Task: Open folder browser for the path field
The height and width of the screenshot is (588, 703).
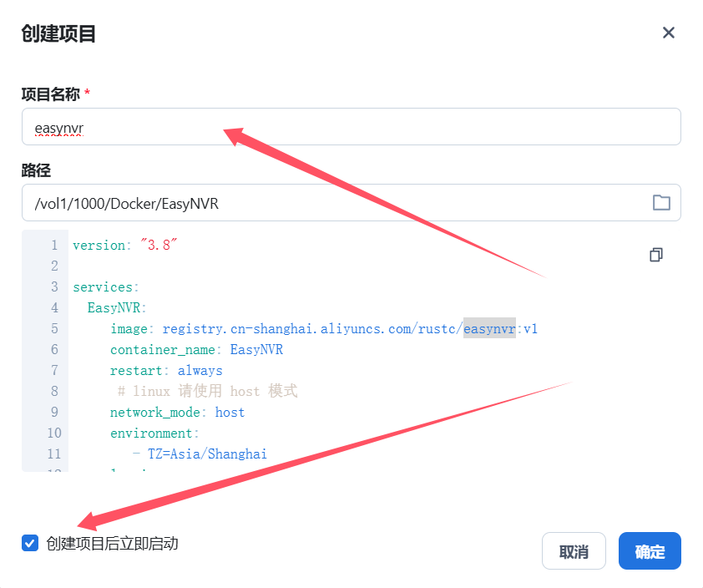Action: click(661, 203)
